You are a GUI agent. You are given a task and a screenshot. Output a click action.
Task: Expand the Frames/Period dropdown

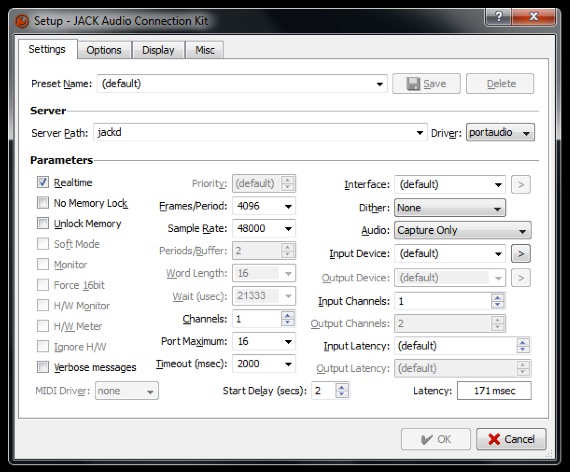[x=264, y=206]
